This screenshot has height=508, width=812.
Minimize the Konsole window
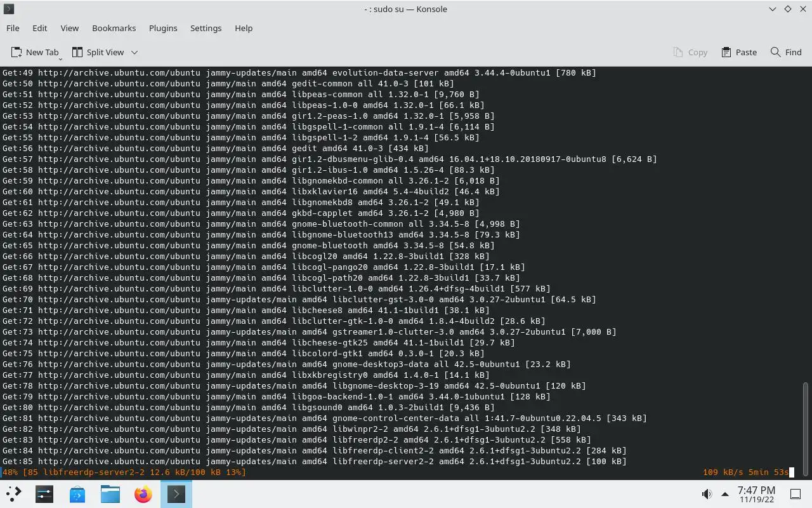click(x=772, y=9)
